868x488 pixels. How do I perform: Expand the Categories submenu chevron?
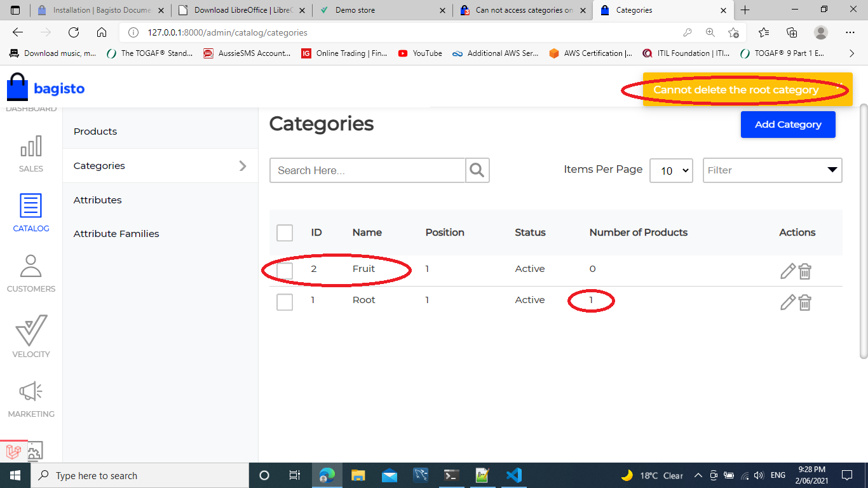pos(243,166)
